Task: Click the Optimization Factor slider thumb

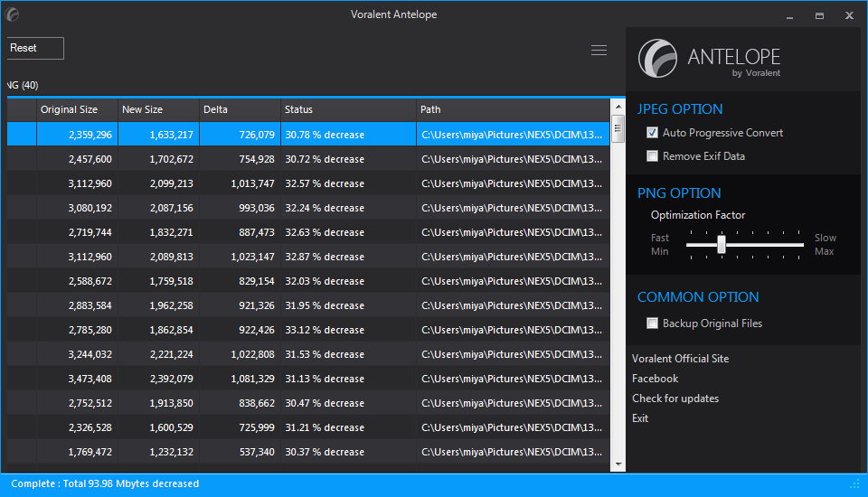Action: (722, 244)
